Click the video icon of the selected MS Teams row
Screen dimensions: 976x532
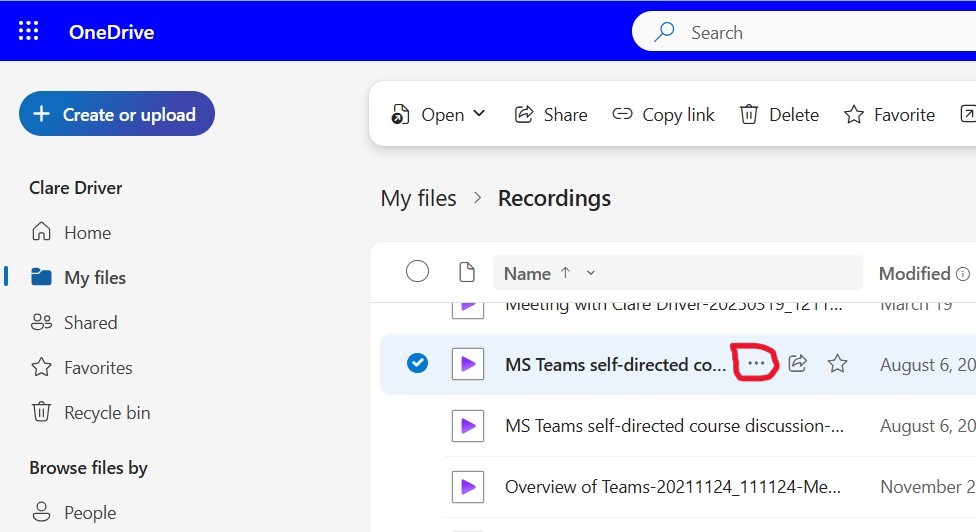[467, 363]
